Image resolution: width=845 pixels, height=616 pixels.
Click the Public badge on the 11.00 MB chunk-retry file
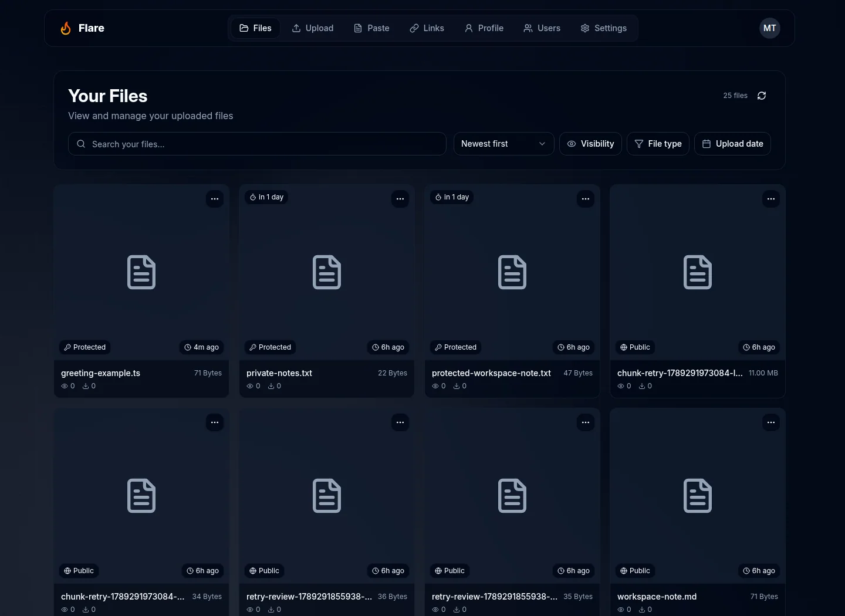636,347
